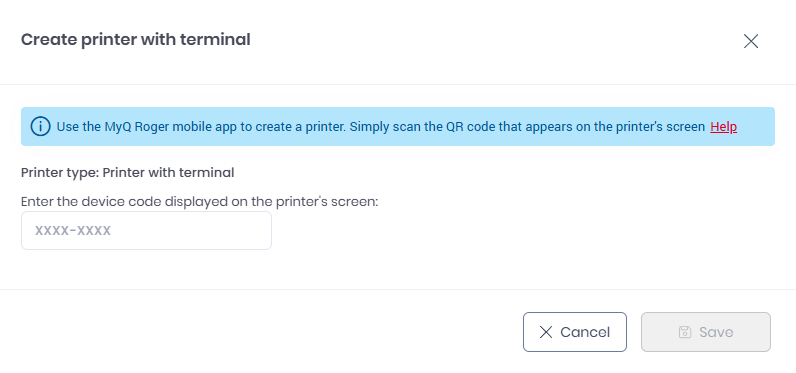Viewport: 796px width, 373px height.
Task: Click the X icon inside Cancel button
Action: 546,332
